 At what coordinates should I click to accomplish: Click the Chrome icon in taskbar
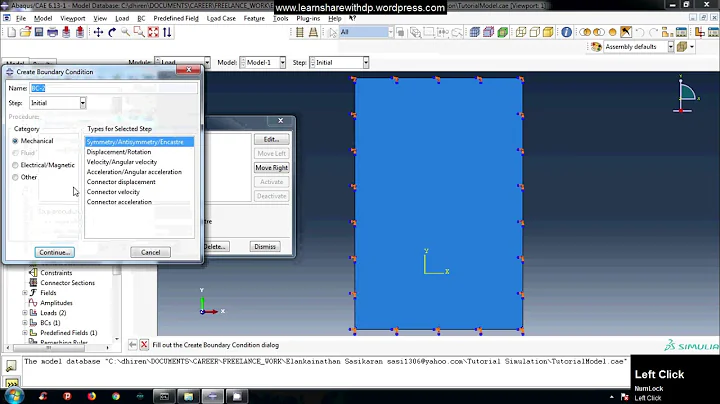(x=116, y=396)
